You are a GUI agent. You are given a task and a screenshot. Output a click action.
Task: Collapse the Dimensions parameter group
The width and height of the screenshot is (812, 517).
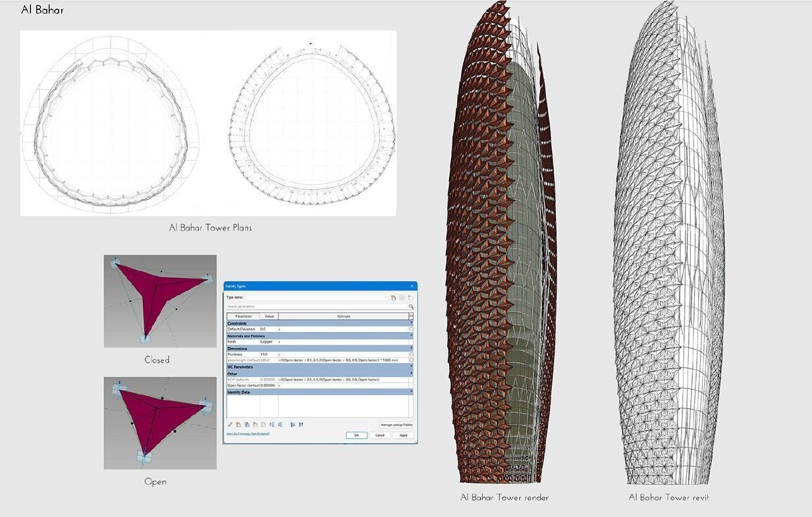coord(411,348)
